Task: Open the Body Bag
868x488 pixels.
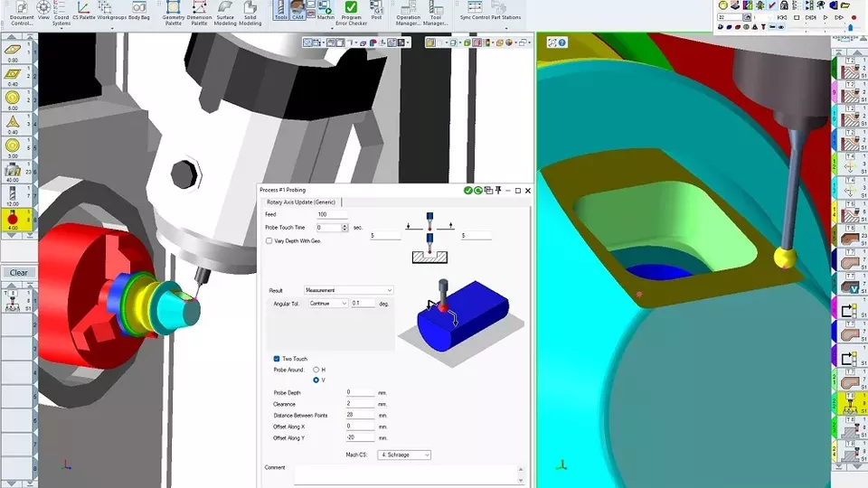Action: point(139,11)
